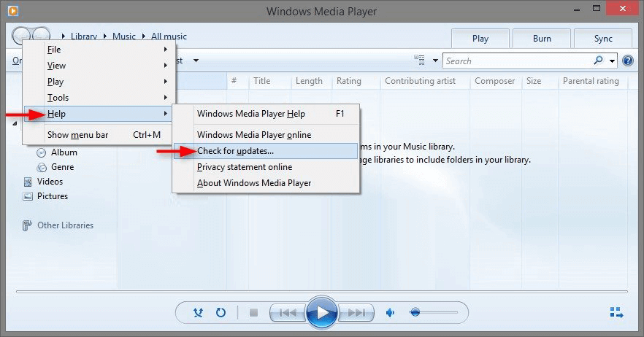Click inside the Search input box

coord(518,61)
